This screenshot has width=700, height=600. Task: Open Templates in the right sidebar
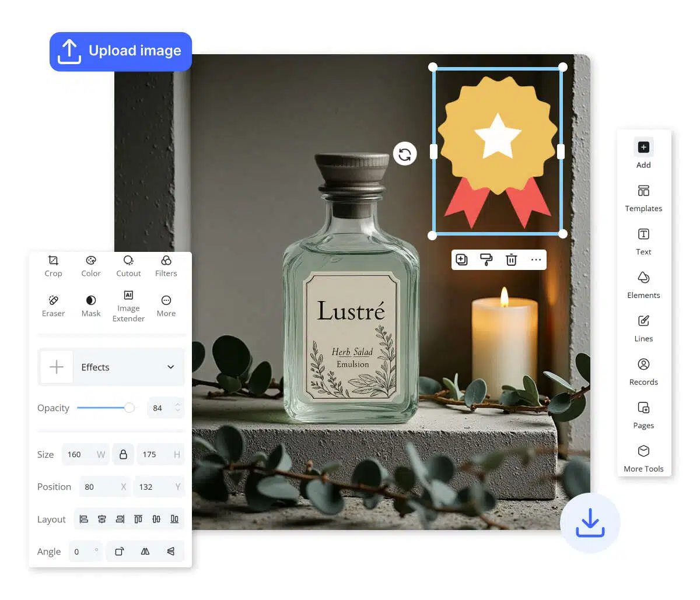[643, 198]
